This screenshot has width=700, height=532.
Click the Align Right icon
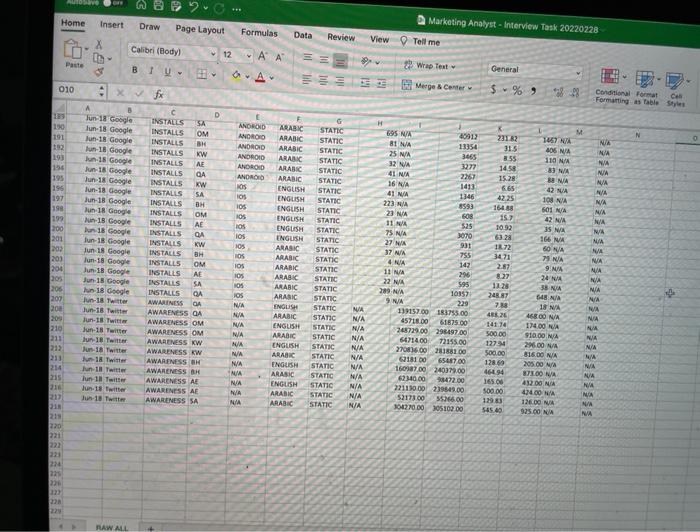(x=340, y=82)
